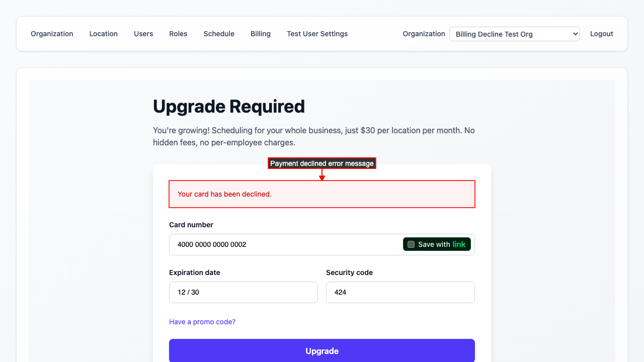
Task: Open the Users section
Action: [143, 34]
